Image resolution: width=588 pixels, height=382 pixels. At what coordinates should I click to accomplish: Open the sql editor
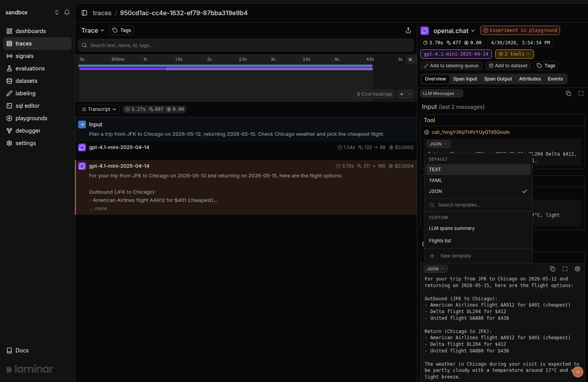(x=37, y=106)
